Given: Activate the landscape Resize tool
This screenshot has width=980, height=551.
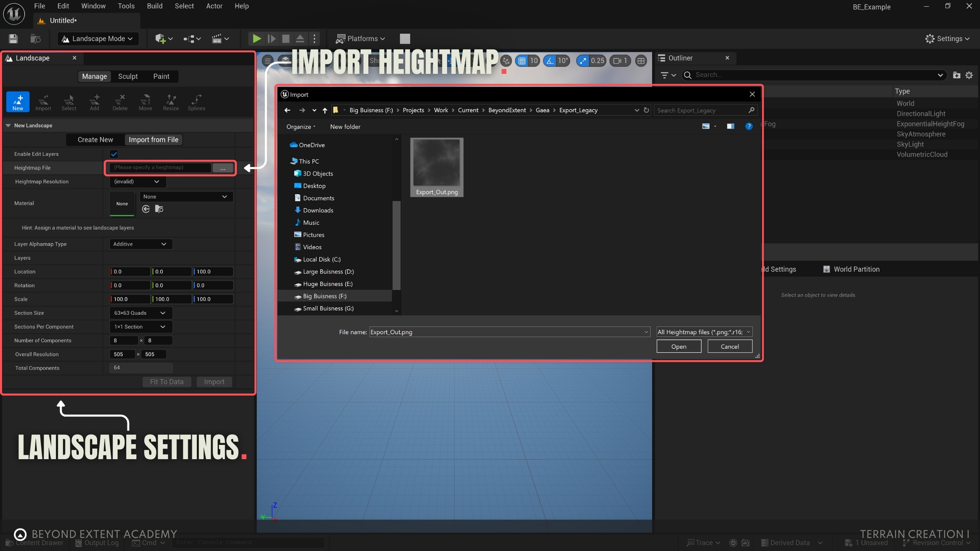Looking at the screenshot, I should [x=171, y=102].
